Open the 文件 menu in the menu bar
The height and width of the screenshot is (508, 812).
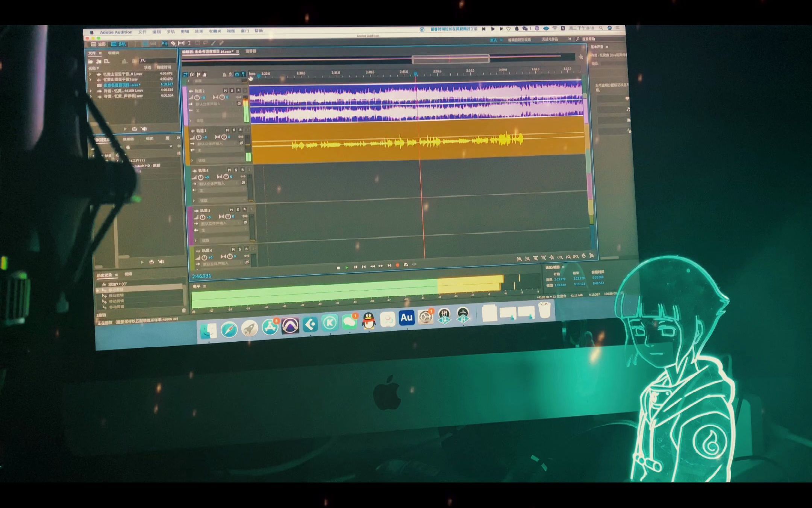142,32
